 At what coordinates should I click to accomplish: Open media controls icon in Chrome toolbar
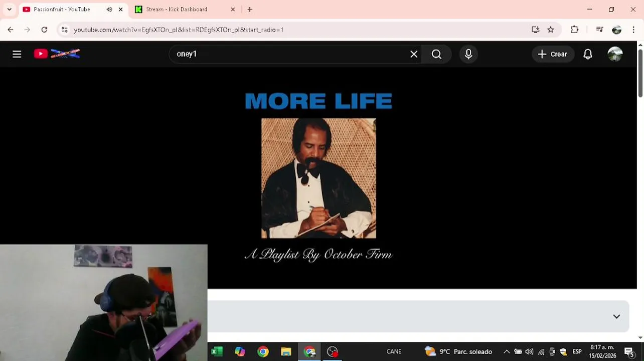coord(599,30)
